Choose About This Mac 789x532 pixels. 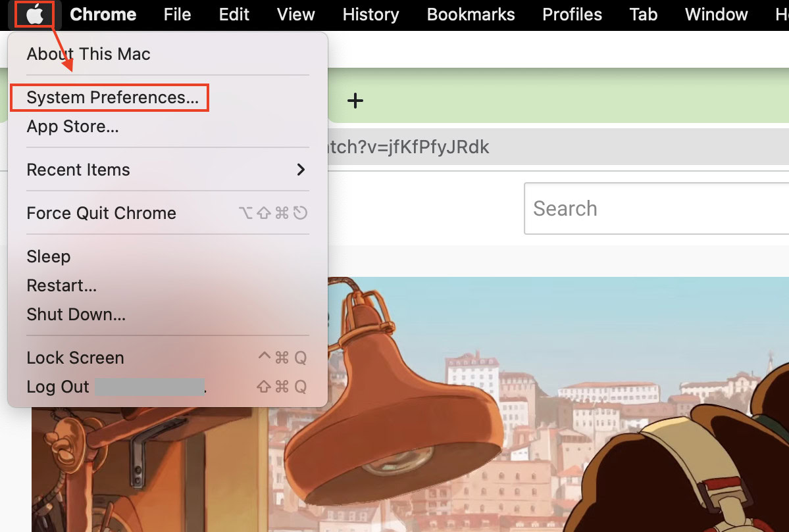pyautogui.click(x=88, y=54)
